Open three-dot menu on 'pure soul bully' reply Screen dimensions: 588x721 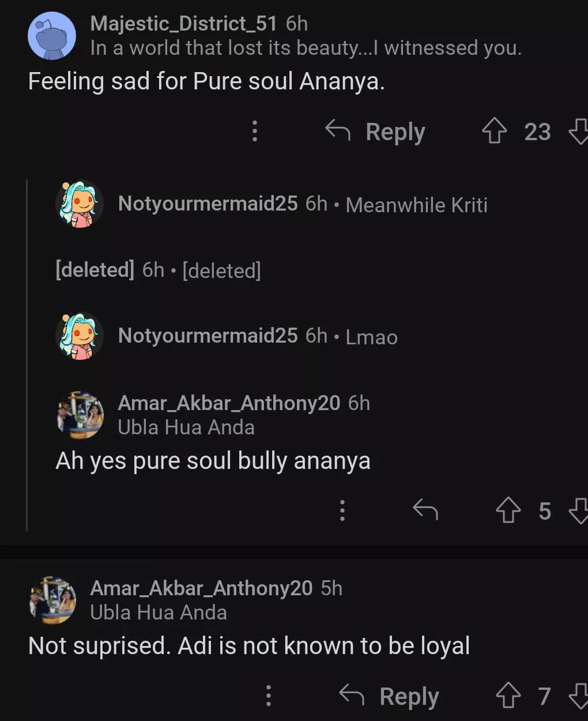[x=342, y=510]
